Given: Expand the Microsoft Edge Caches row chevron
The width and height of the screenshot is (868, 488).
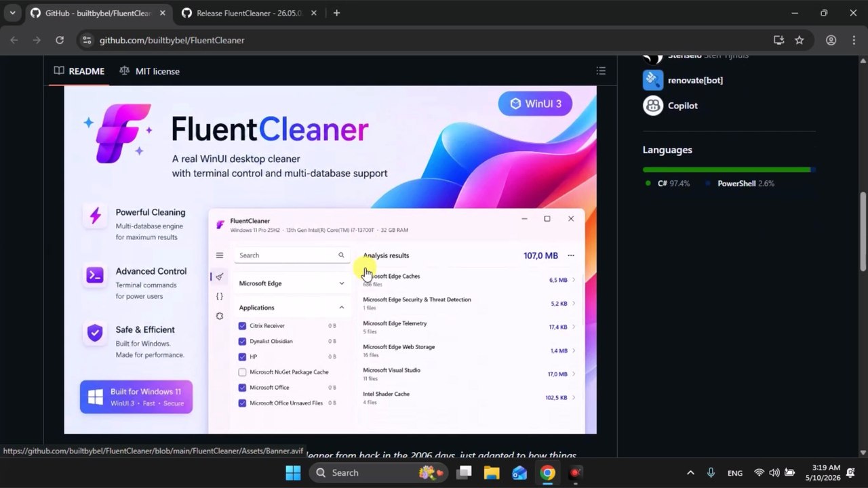Looking at the screenshot, I should point(574,280).
